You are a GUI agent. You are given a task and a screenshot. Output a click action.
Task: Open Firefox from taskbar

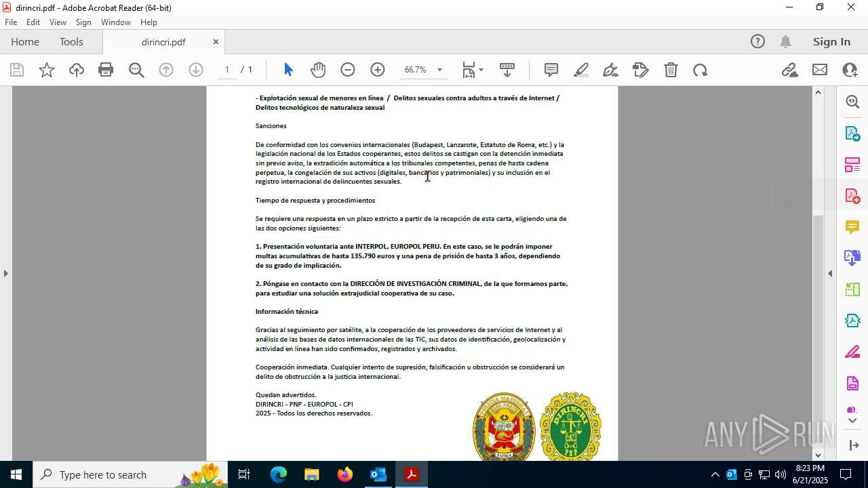click(x=345, y=474)
